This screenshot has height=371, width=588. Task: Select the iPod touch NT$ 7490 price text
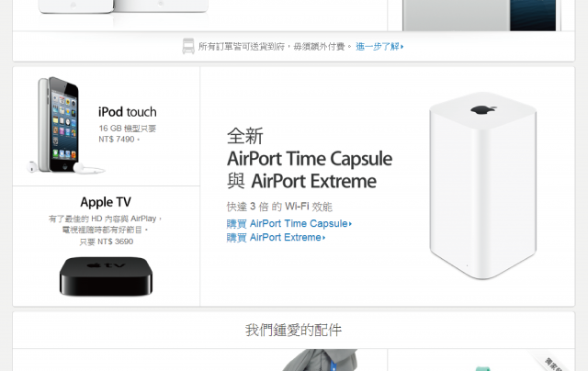click(x=119, y=139)
